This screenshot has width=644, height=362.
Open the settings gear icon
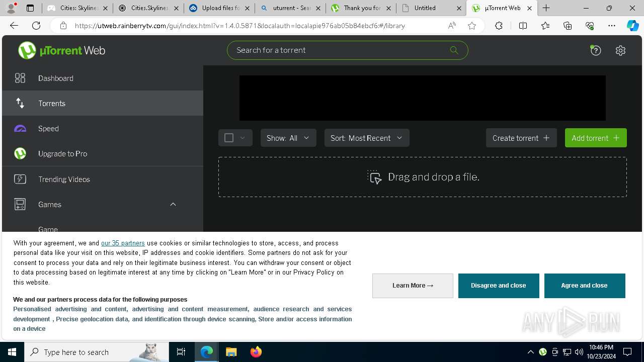tap(620, 50)
